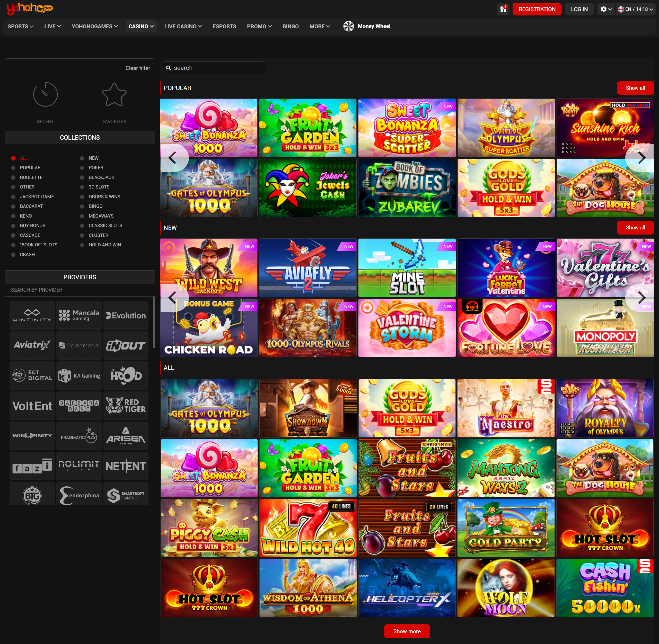Open the Recent games clock icon
This screenshot has width=659, height=644.
click(45, 94)
